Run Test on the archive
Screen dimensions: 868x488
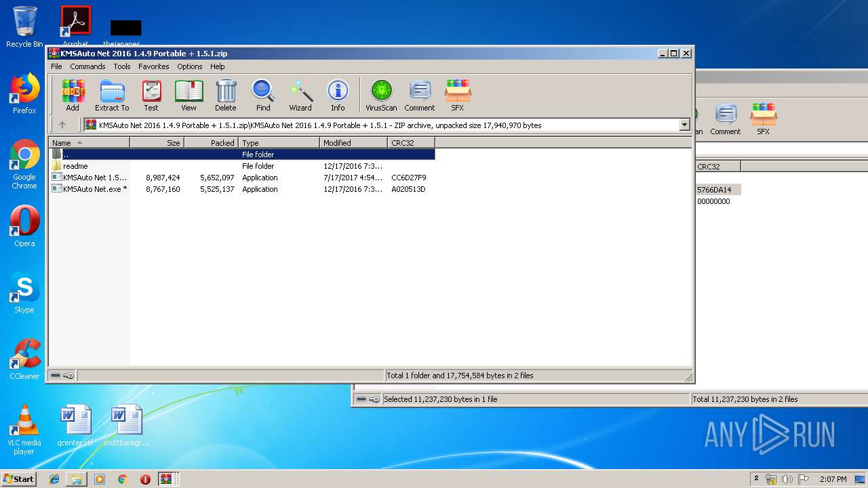click(x=151, y=95)
